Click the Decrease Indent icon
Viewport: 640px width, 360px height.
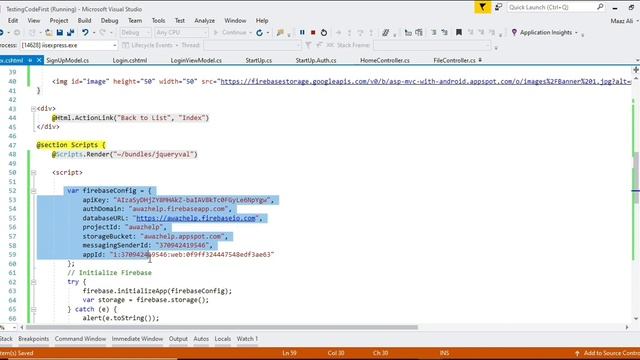click(408, 32)
